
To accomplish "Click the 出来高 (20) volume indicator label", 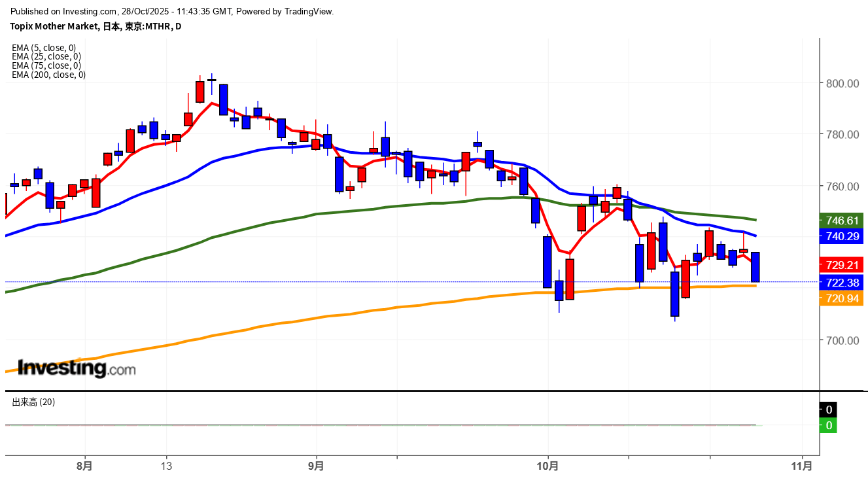I will (33, 402).
